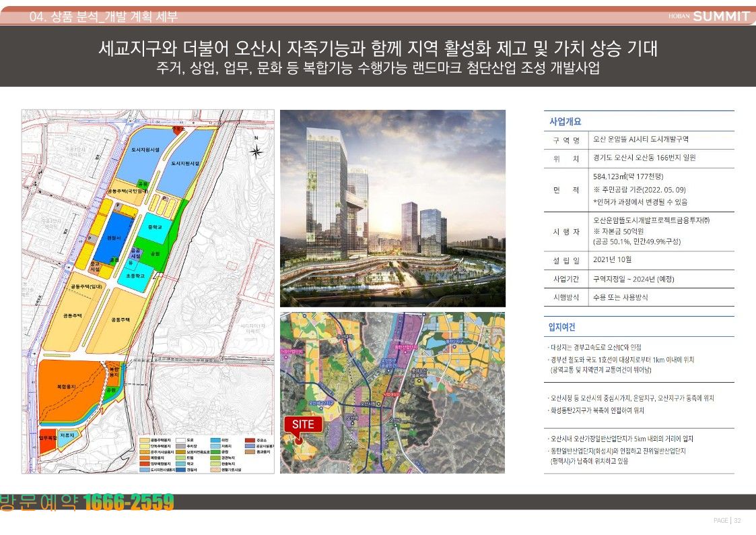Select '수용 또는 사용방식' value

[621, 298]
